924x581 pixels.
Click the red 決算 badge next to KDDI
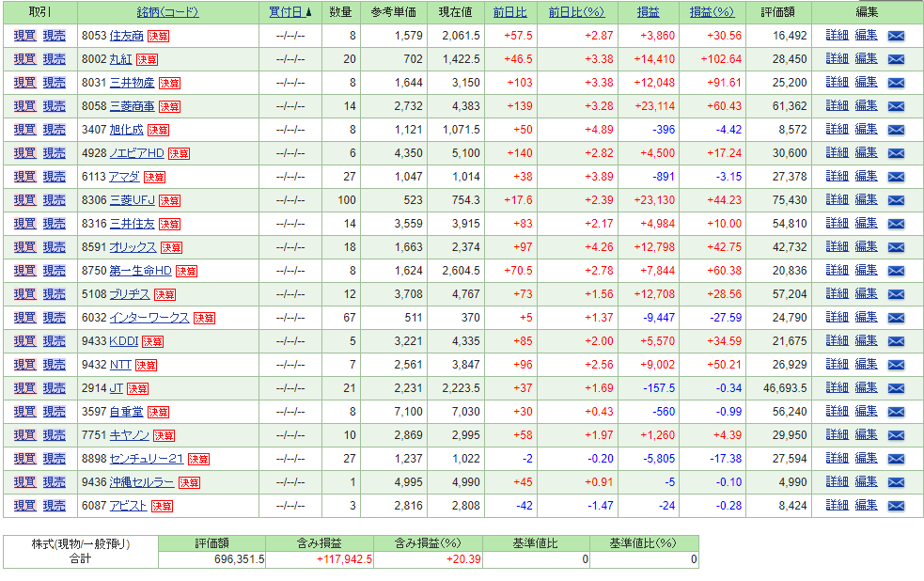pos(152,342)
